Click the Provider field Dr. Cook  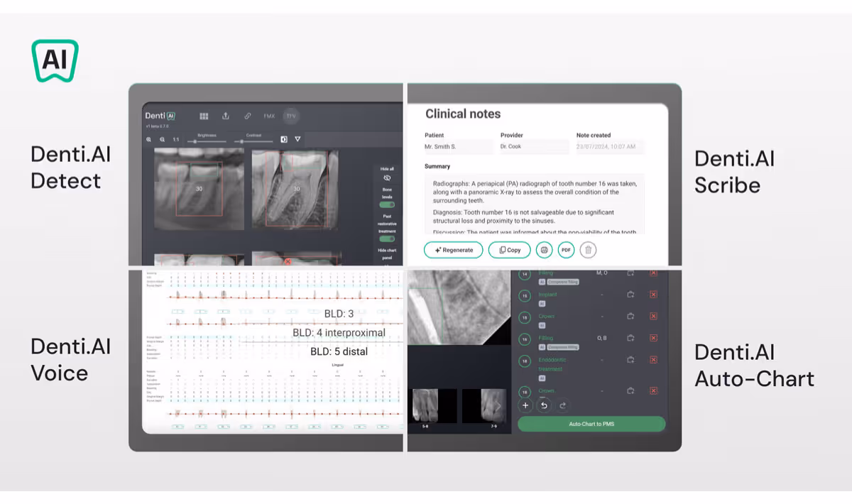535,147
